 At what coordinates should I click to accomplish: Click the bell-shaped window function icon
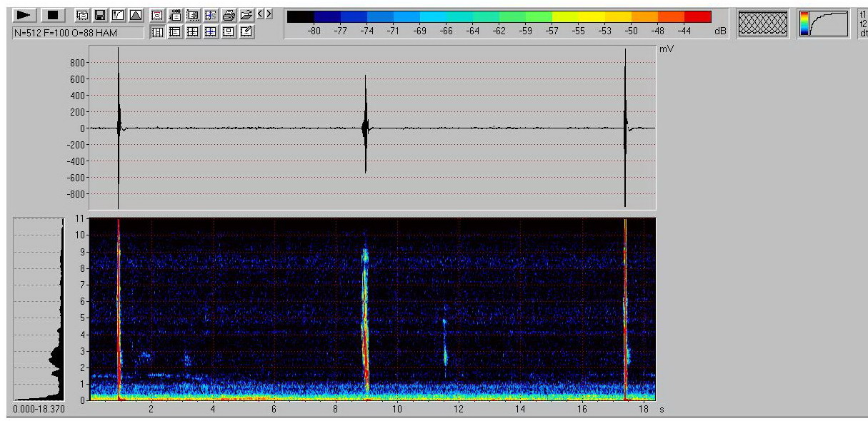tap(136, 15)
